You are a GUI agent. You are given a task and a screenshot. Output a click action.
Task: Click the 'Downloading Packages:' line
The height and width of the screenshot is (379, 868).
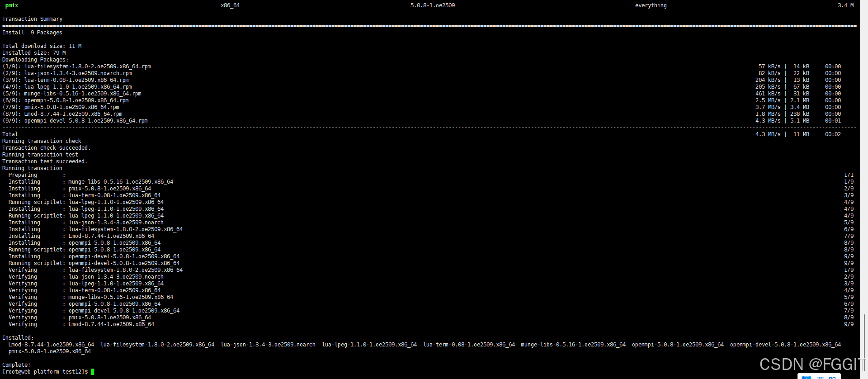[x=36, y=60]
